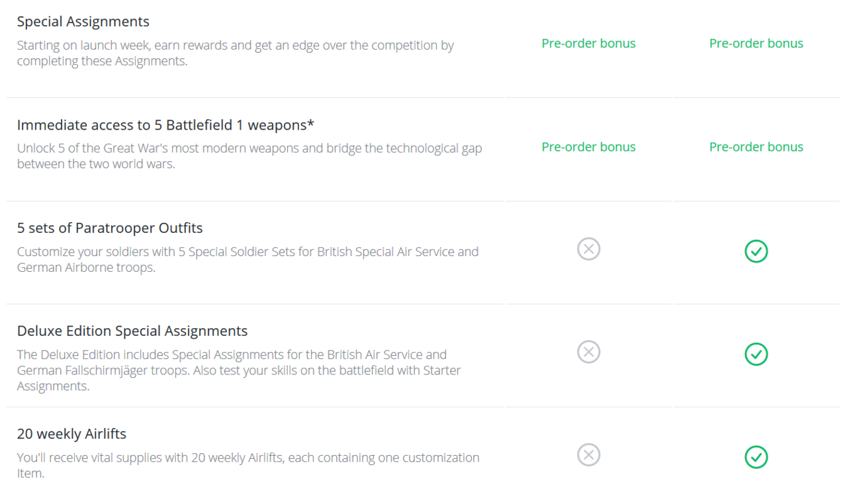Image resolution: width=847 pixels, height=504 pixels.
Task: Click description about vital supplies Airlifts
Action: pos(248,466)
